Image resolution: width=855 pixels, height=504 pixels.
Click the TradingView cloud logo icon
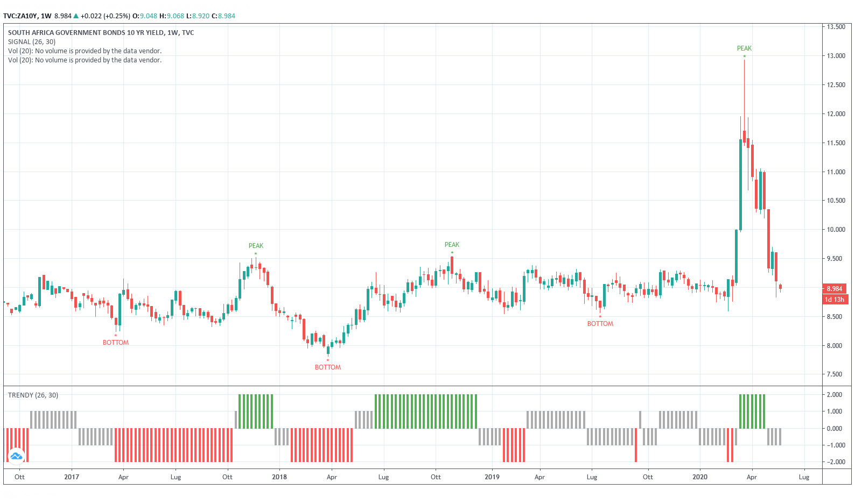coord(17,456)
